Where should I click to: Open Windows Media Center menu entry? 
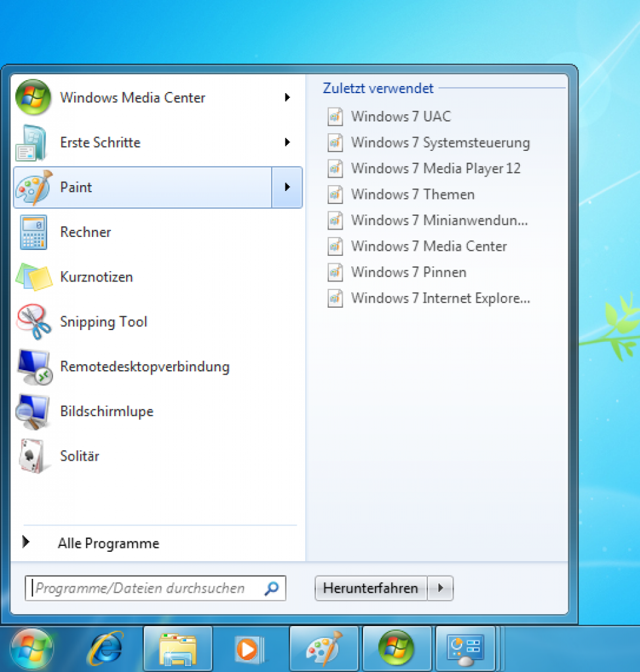click(x=158, y=98)
